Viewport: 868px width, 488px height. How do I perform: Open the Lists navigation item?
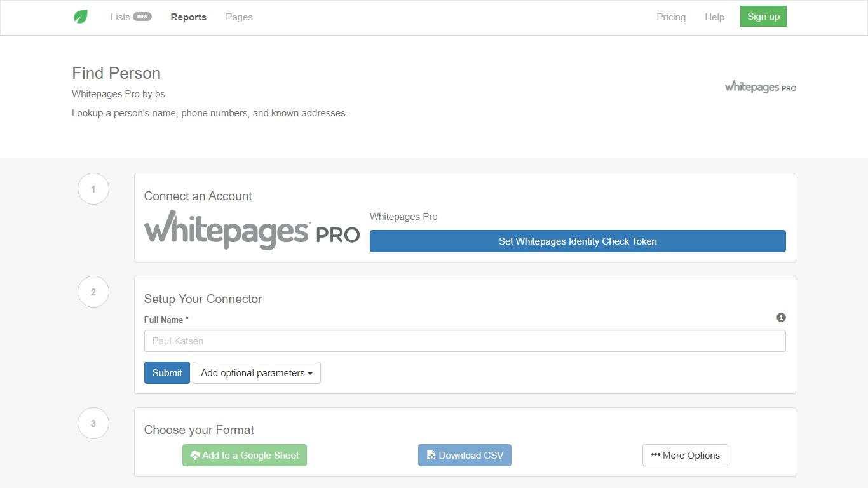120,17
